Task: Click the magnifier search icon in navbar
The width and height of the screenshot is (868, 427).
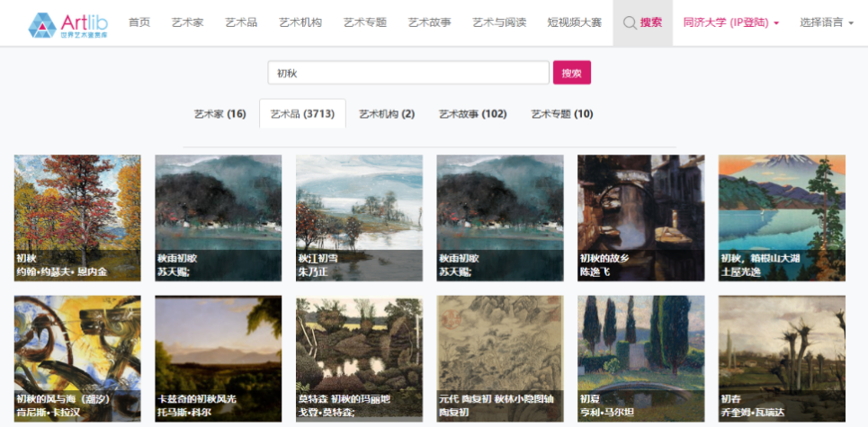Action: 630,22
